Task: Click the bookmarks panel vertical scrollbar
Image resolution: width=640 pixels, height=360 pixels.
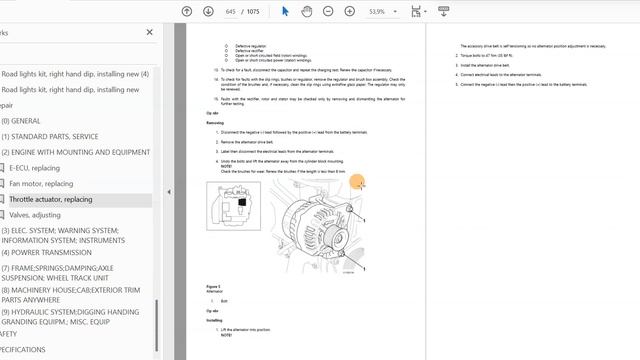Action: coord(156,325)
